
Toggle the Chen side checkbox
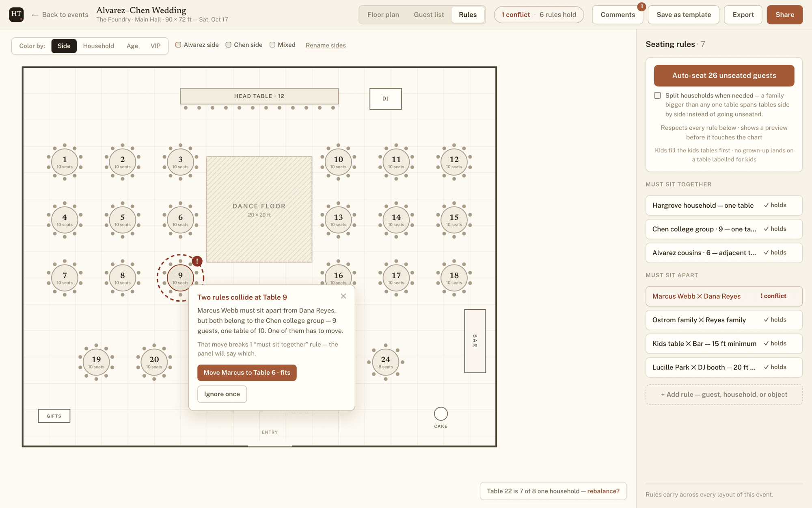click(229, 45)
